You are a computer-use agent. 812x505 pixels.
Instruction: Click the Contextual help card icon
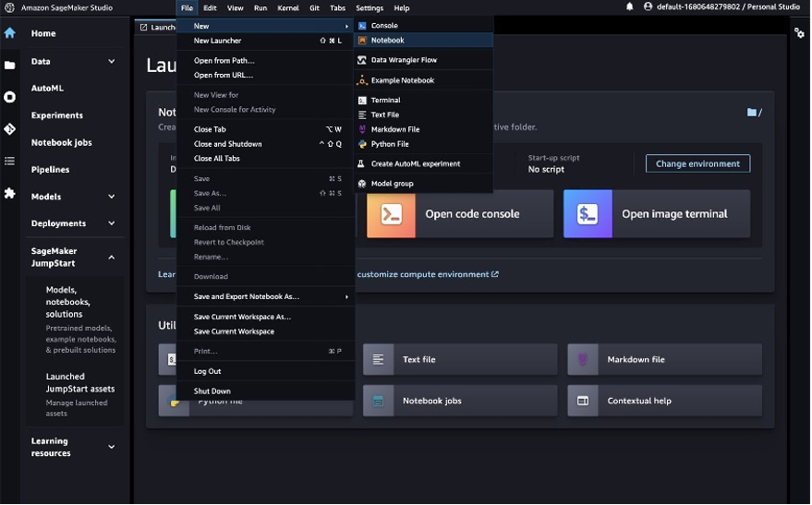[583, 401]
